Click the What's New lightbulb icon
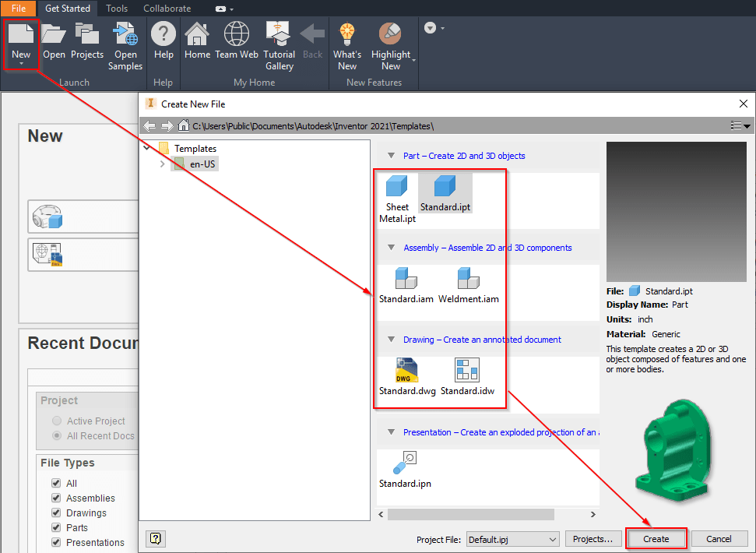756x553 pixels. 347,35
